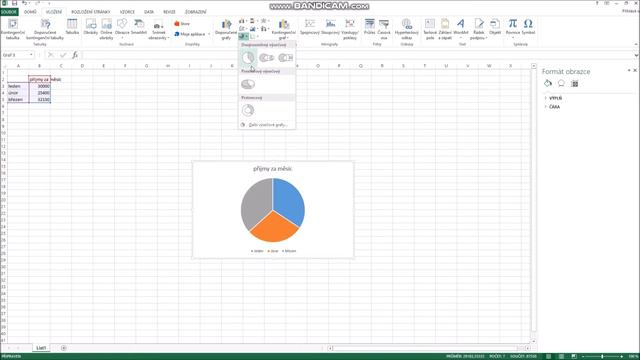640x360 pixels.
Task: Open the Store apps button
Action: [x=182, y=24]
